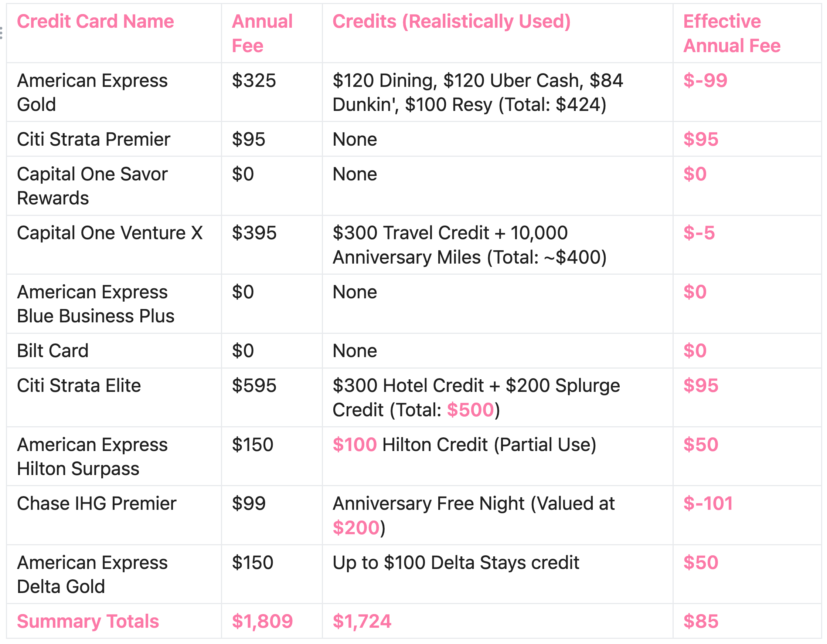Screen dimensions: 827x644
Task: Select the $300 Travel Credit description cell
Action: [x=469, y=245]
